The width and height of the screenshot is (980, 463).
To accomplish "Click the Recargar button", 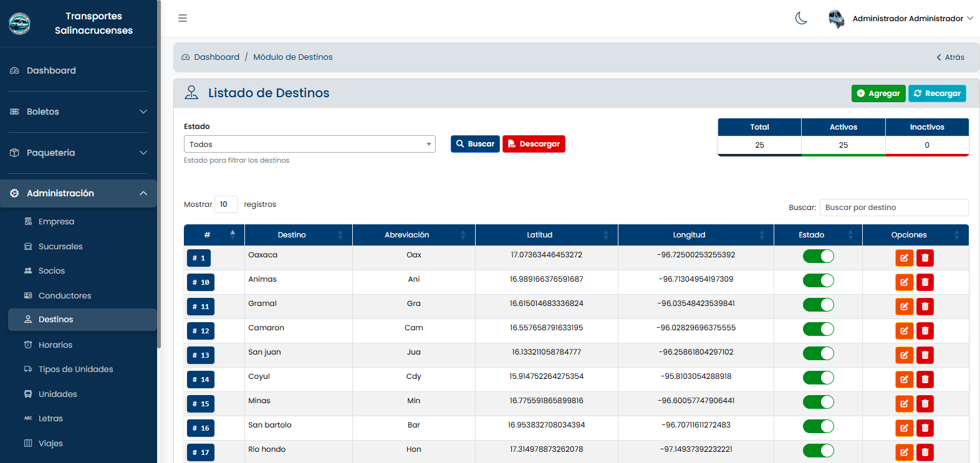I will pyautogui.click(x=937, y=93).
